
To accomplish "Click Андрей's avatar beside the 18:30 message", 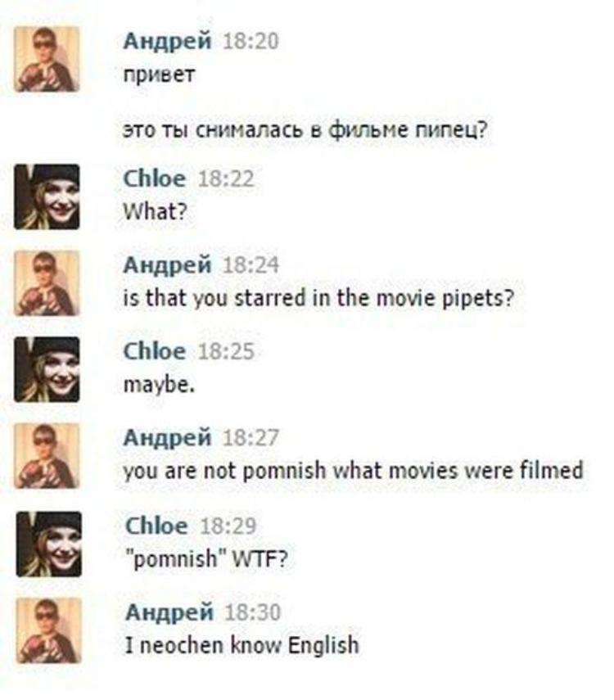I will pyautogui.click(x=48, y=630).
